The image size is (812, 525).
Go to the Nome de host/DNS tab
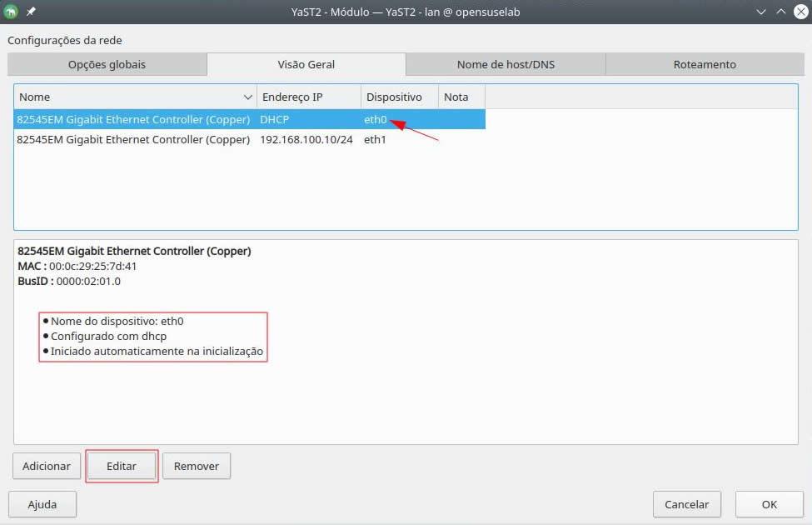[505, 64]
